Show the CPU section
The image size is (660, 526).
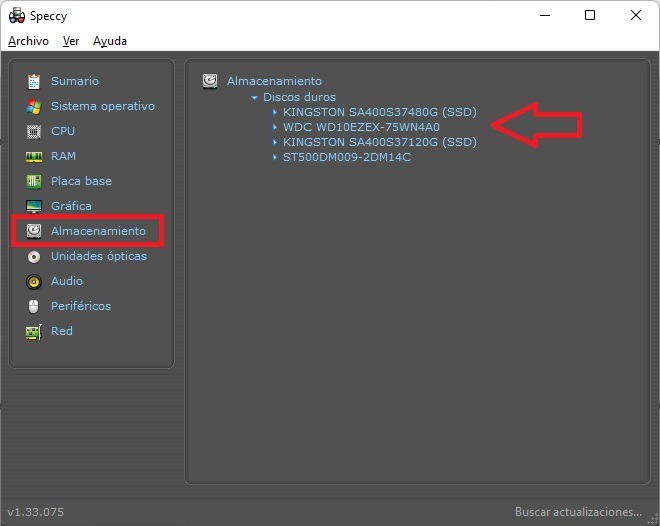pos(63,131)
